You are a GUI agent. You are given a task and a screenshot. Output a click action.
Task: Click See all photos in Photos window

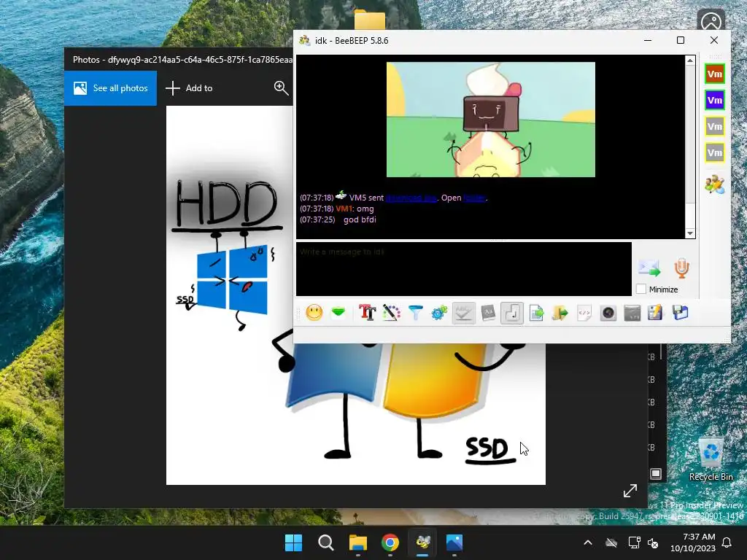(x=111, y=88)
